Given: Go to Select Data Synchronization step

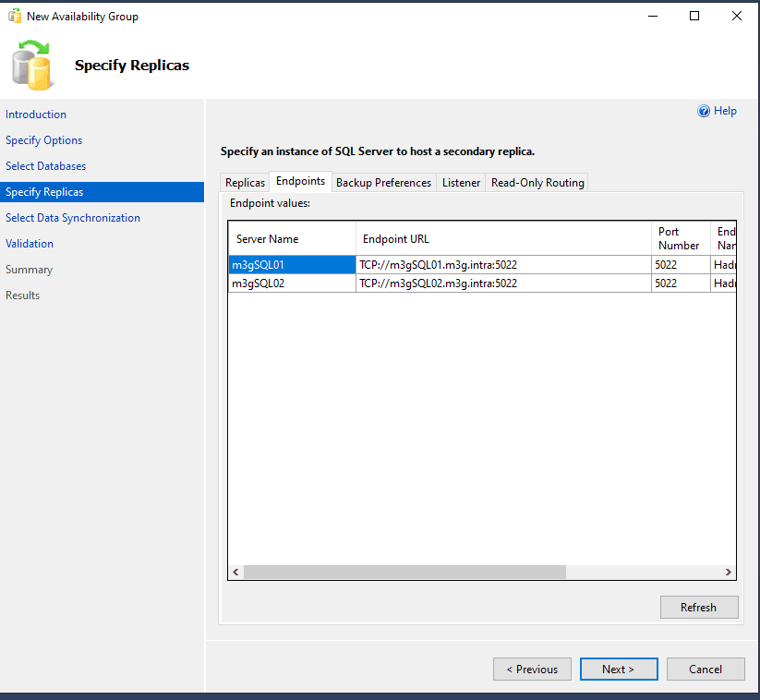Looking at the screenshot, I should click(73, 218).
